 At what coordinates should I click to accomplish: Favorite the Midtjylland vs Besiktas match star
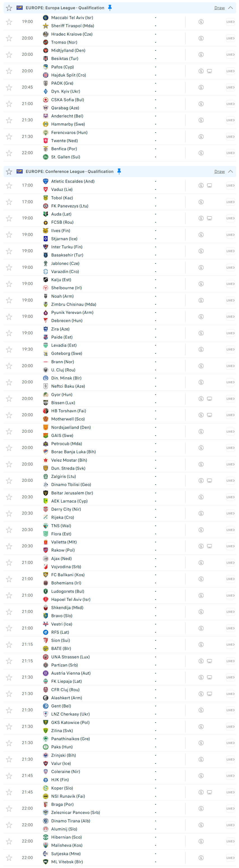[x=9, y=55]
